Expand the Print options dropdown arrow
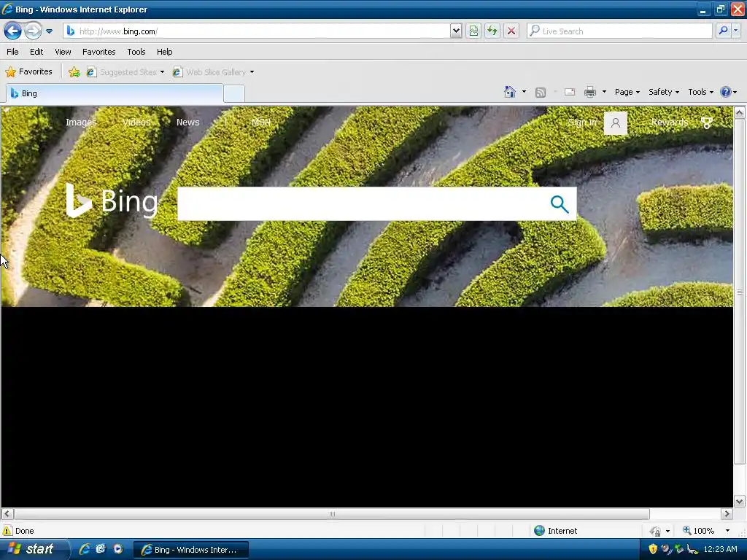The width and height of the screenshot is (747, 560). click(x=604, y=91)
